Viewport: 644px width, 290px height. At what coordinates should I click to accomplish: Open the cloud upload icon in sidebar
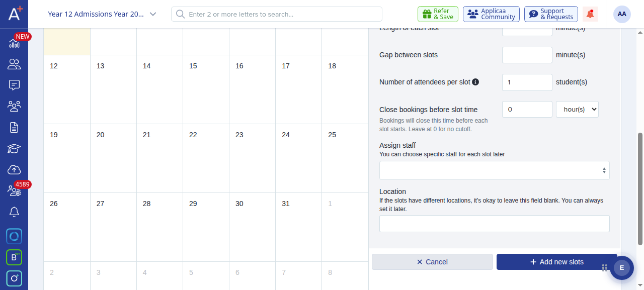14,169
